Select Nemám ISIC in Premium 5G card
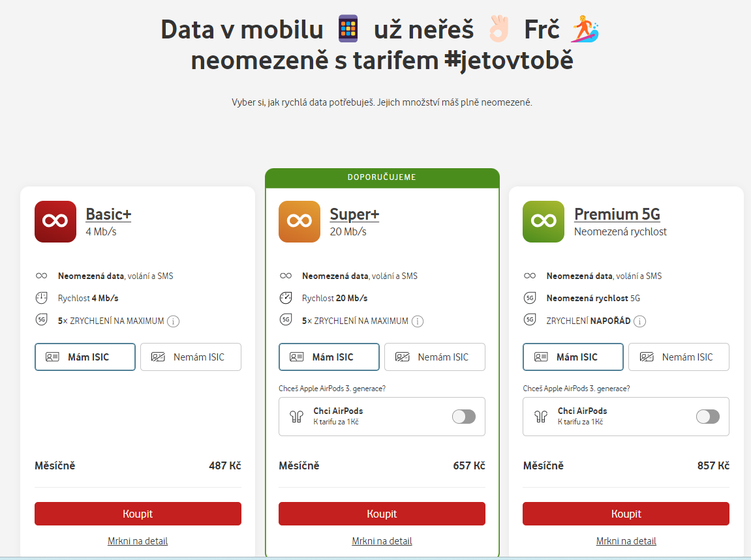Screen dimensions: 751x560 click(x=679, y=357)
